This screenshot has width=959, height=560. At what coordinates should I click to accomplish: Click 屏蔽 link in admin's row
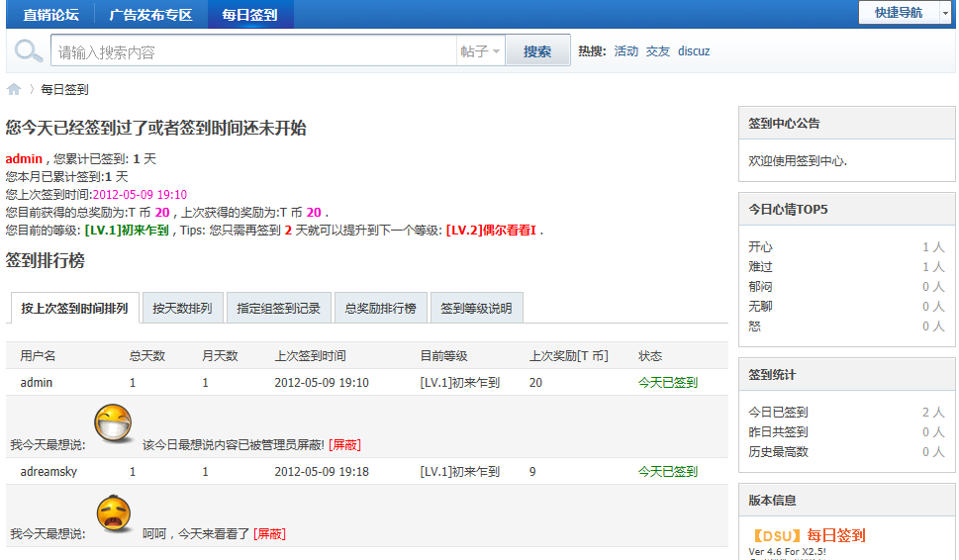[x=345, y=445]
